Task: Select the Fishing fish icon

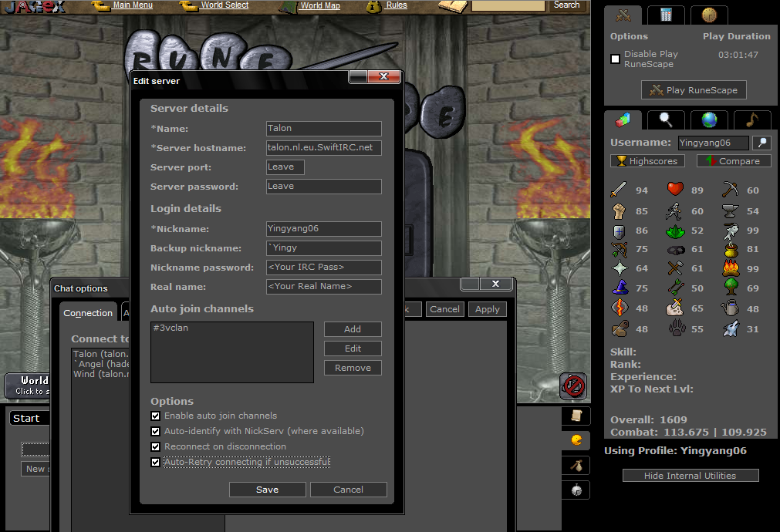Action: pyautogui.click(x=731, y=231)
